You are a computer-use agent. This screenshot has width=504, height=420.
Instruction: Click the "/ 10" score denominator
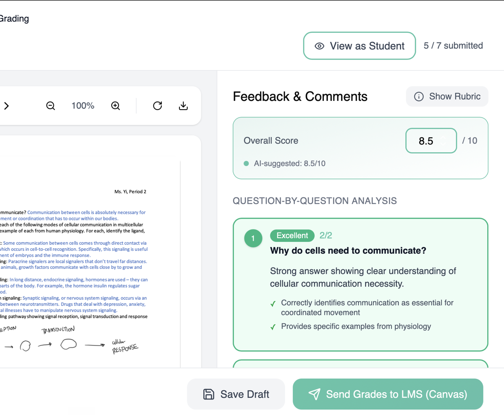(x=470, y=141)
